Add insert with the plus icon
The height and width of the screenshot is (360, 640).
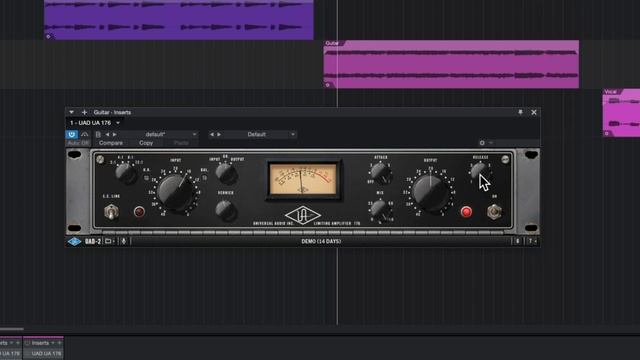[84, 112]
